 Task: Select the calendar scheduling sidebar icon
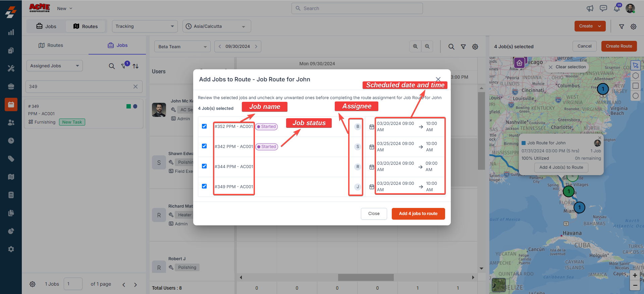pos(11,104)
